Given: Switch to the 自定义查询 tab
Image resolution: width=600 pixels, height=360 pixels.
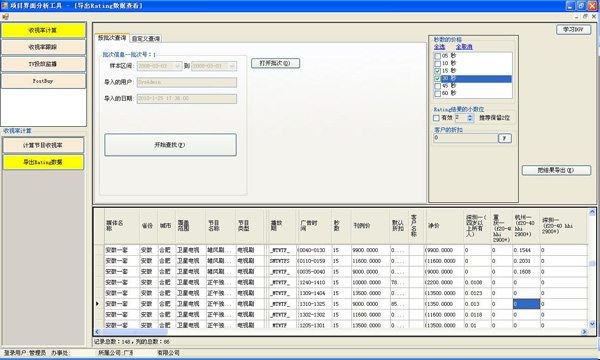Looking at the screenshot, I should 146,39.
